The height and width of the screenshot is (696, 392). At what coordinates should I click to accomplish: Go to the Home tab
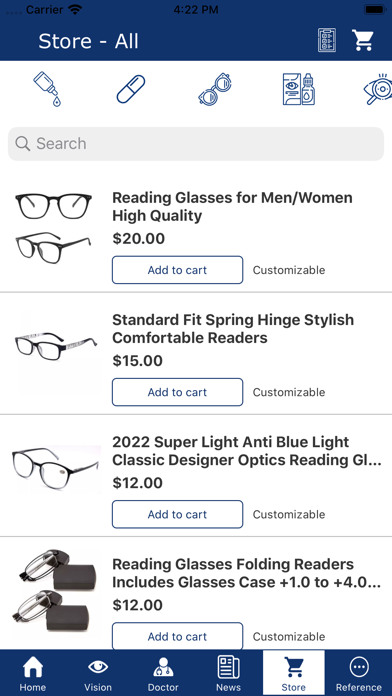33,673
